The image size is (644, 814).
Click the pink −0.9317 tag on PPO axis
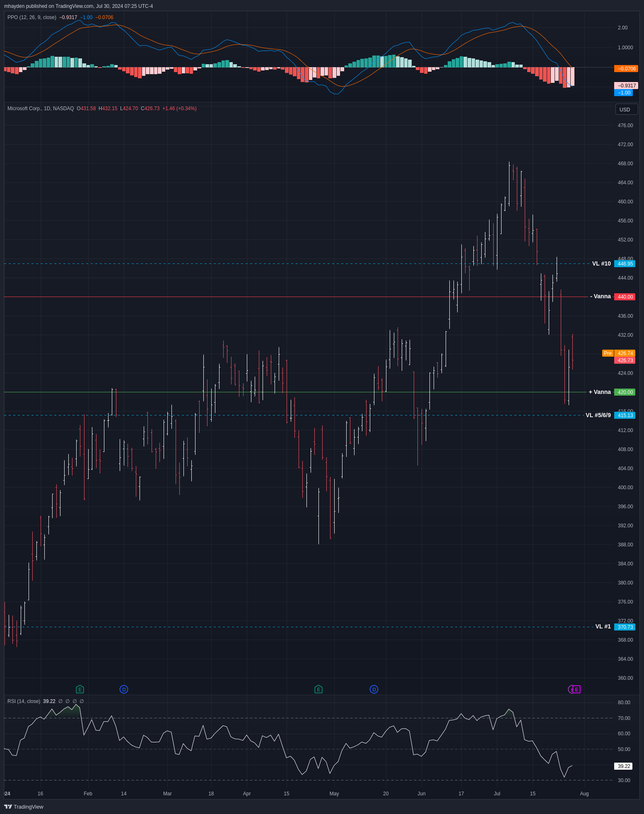pos(626,86)
